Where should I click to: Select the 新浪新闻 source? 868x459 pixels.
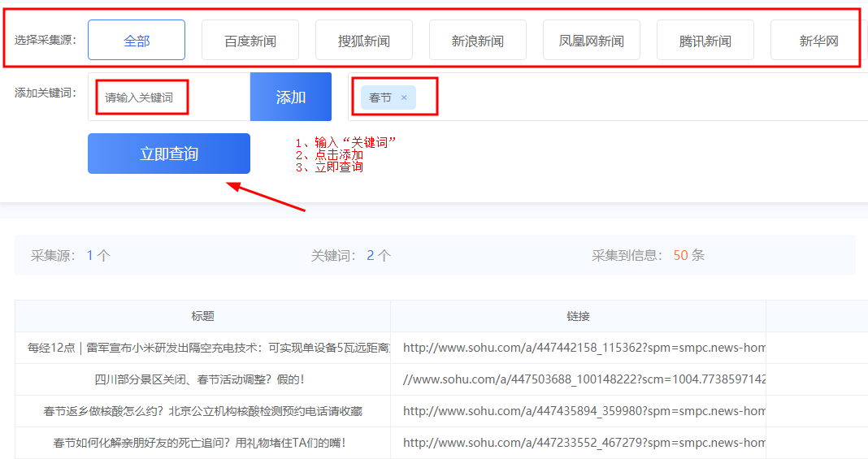coord(478,40)
